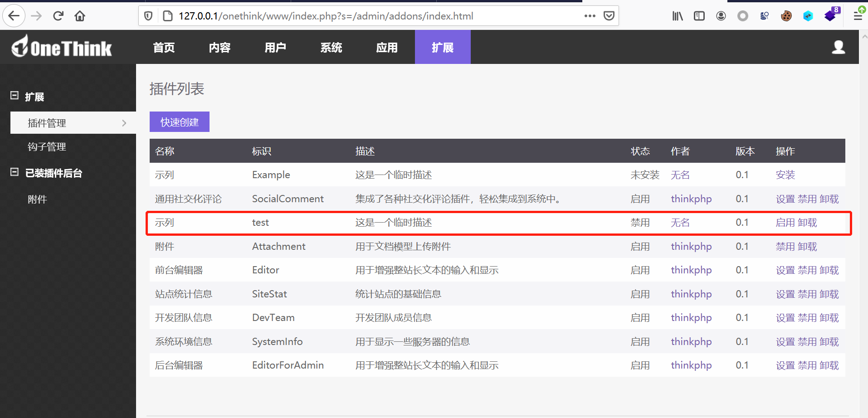Open the Firefox library sidebar icon

point(677,15)
